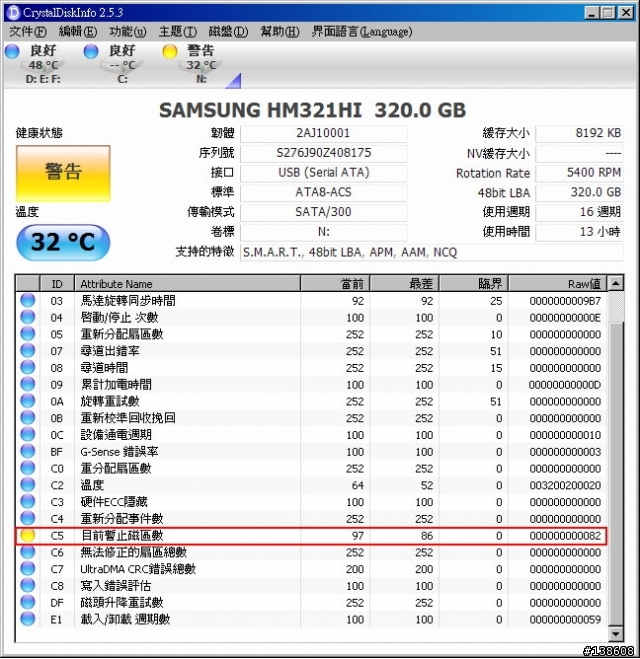Image resolution: width=640 pixels, height=659 pixels.
Task: Click the 當前 column header
Action: [335, 284]
